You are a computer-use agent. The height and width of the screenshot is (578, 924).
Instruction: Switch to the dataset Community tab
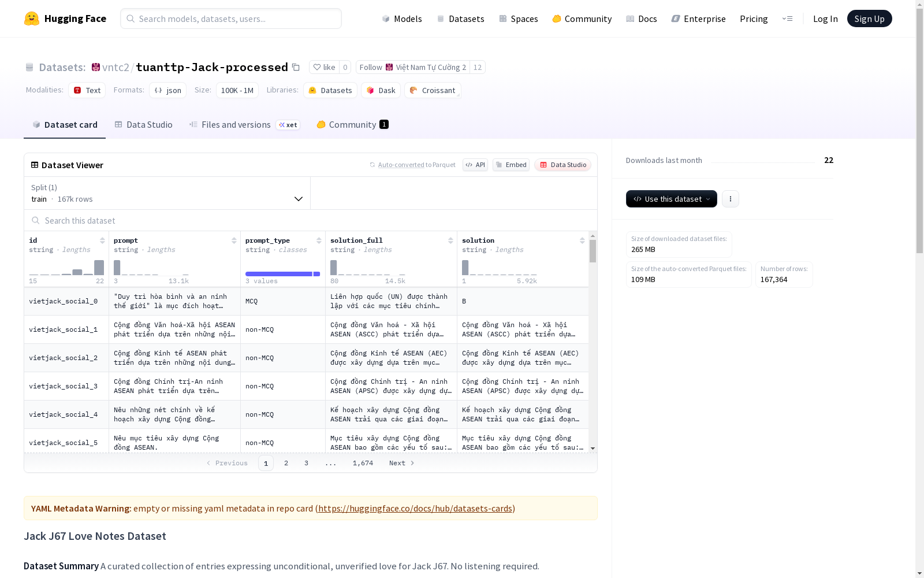tap(352, 124)
